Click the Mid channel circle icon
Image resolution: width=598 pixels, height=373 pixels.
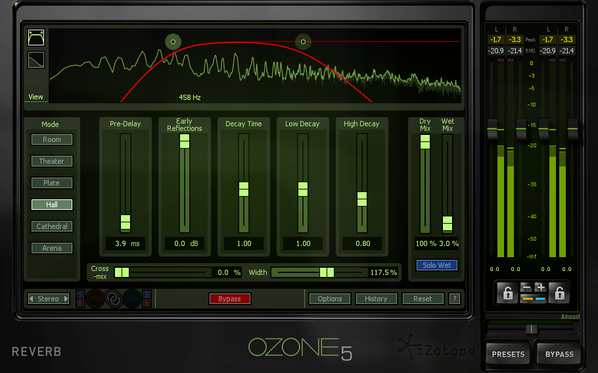(95, 299)
